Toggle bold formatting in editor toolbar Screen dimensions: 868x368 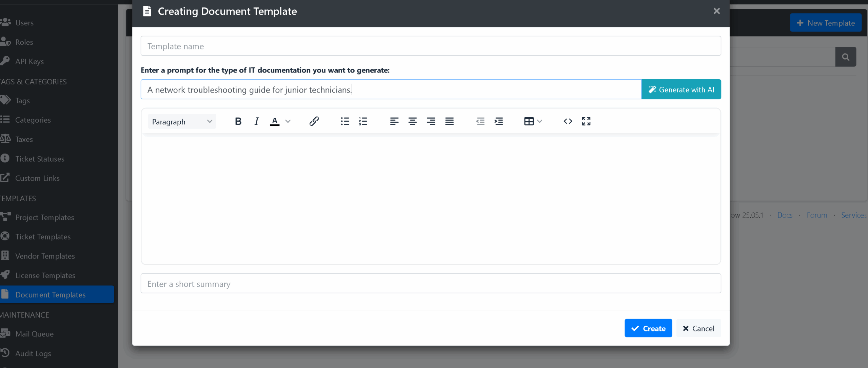click(x=238, y=121)
